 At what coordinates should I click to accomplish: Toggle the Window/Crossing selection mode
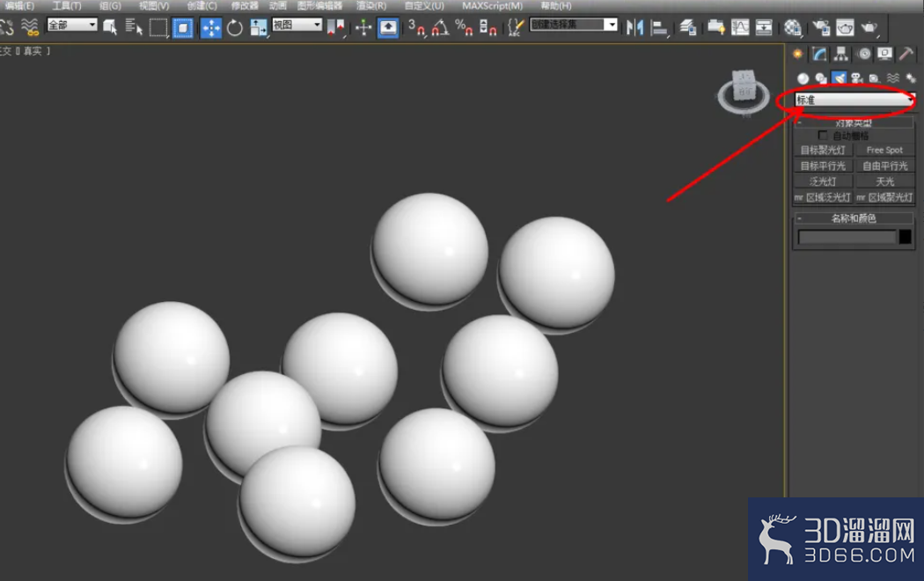point(183,27)
